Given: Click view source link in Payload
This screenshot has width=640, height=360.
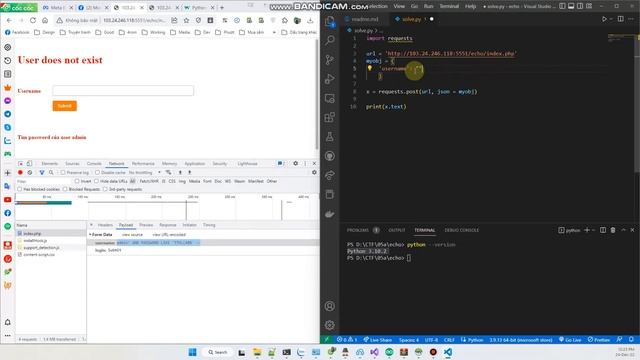Looking at the screenshot, I should [132, 235].
